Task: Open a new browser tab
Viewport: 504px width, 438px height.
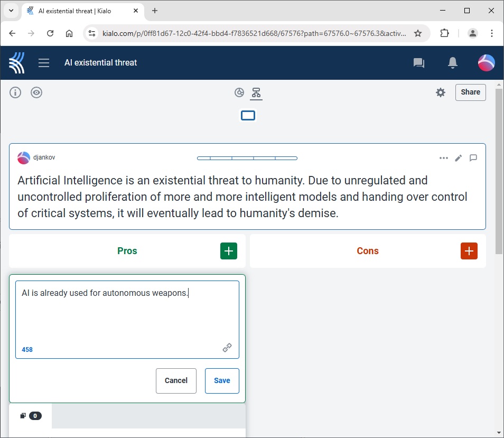Action: point(155,11)
